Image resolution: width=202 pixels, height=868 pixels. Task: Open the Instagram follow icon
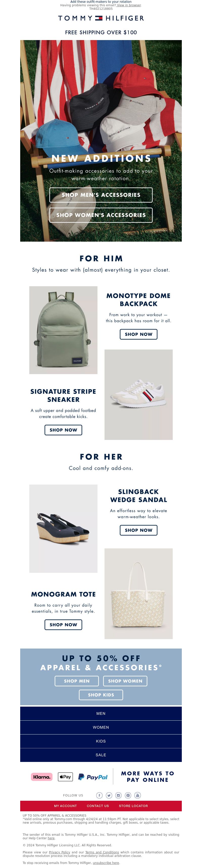[x=118, y=795]
